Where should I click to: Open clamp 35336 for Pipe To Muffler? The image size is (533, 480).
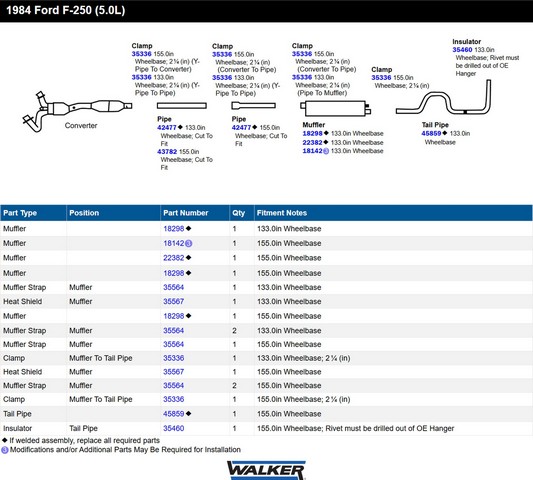click(302, 77)
